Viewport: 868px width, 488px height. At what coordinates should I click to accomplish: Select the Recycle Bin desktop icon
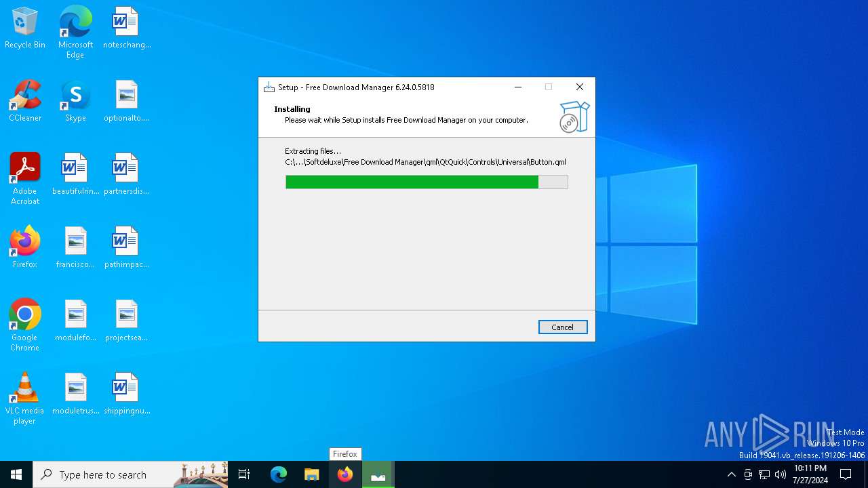pyautogui.click(x=25, y=28)
